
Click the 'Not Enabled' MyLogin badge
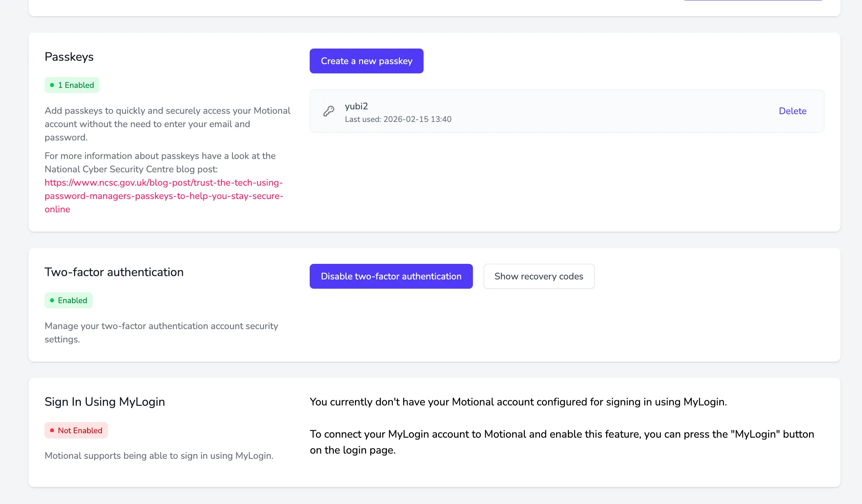76,430
